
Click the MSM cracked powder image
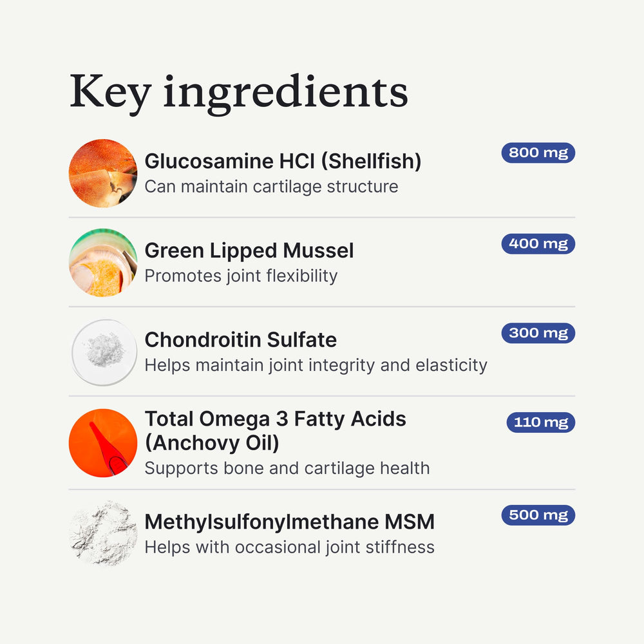tap(103, 533)
